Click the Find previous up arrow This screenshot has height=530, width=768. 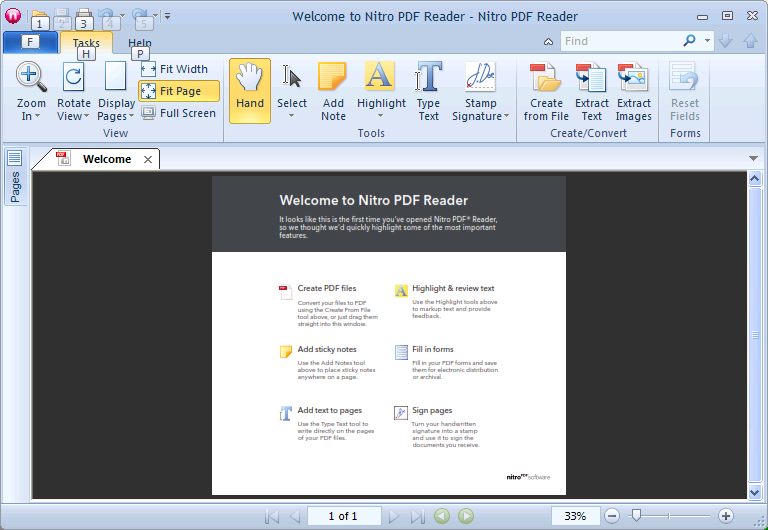click(750, 41)
